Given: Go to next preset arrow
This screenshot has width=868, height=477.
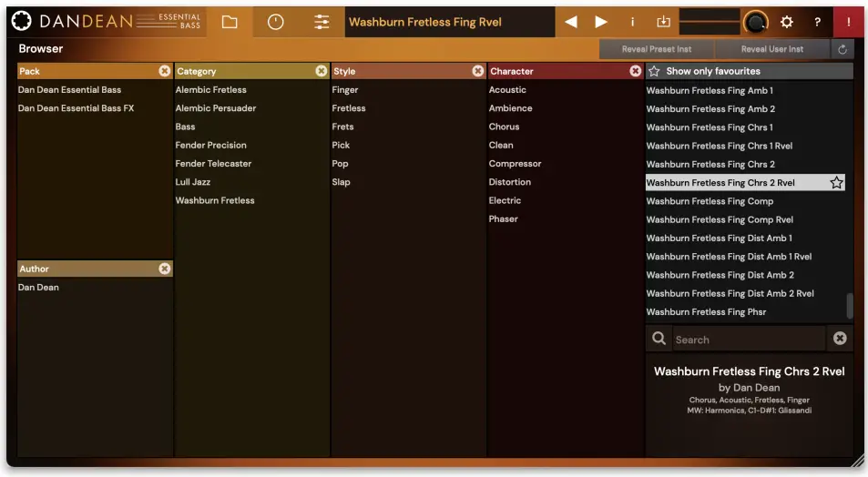Looking at the screenshot, I should coord(600,22).
